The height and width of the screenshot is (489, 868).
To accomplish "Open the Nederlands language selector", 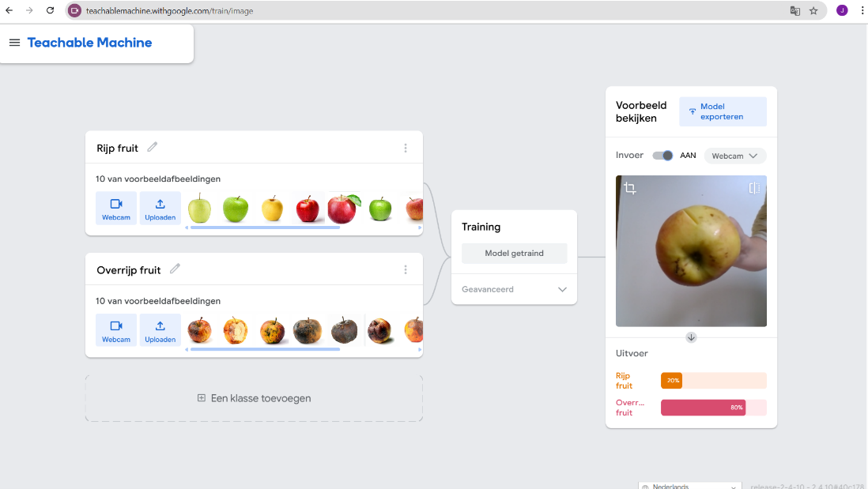I will point(690,486).
